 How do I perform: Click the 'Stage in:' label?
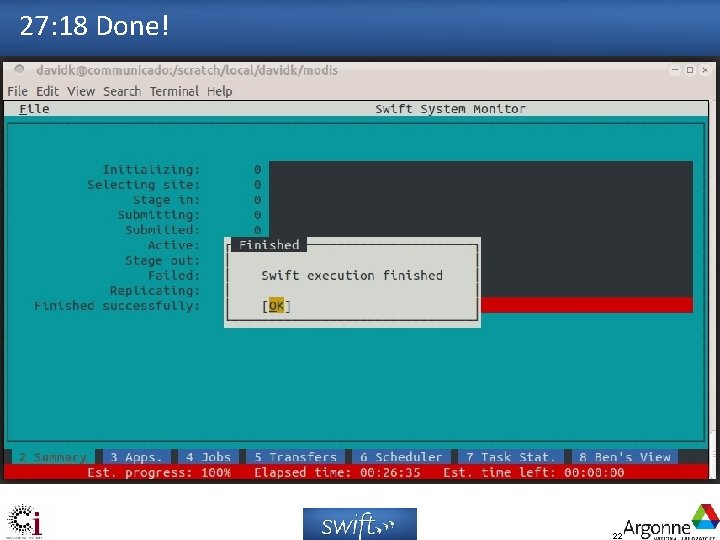pyautogui.click(x=167, y=200)
